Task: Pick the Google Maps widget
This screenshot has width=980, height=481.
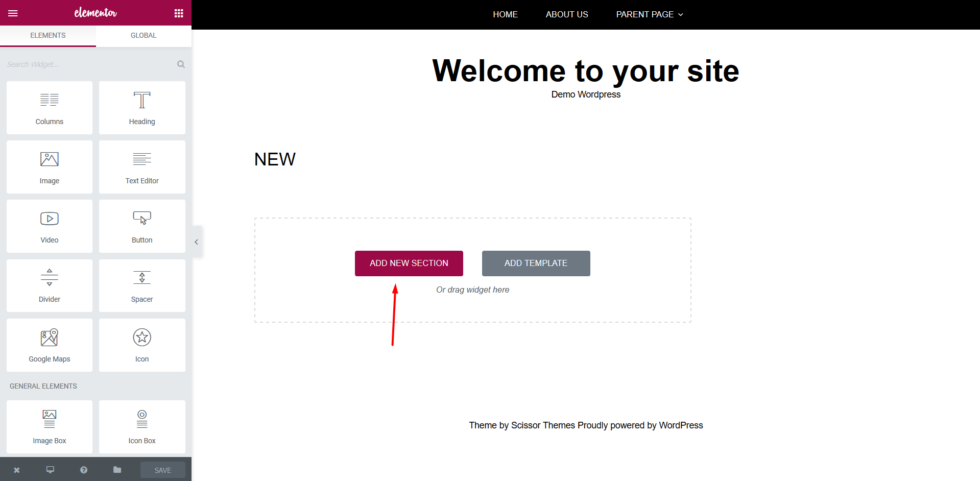Action: point(49,345)
